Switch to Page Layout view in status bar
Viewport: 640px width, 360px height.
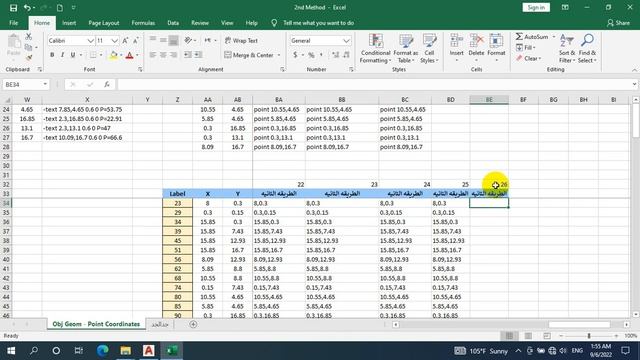tap(528, 336)
